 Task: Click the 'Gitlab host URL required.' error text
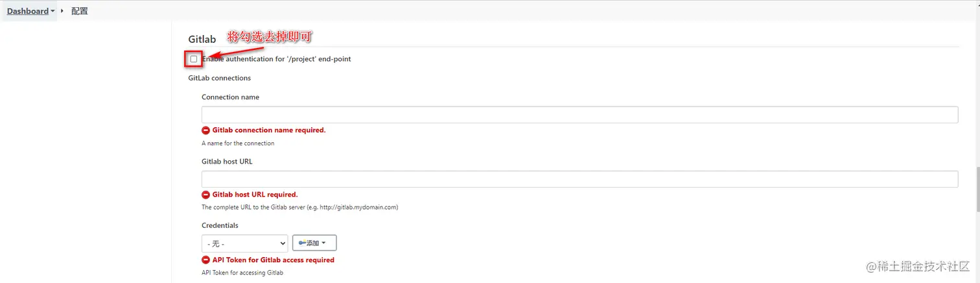[255, 194]
